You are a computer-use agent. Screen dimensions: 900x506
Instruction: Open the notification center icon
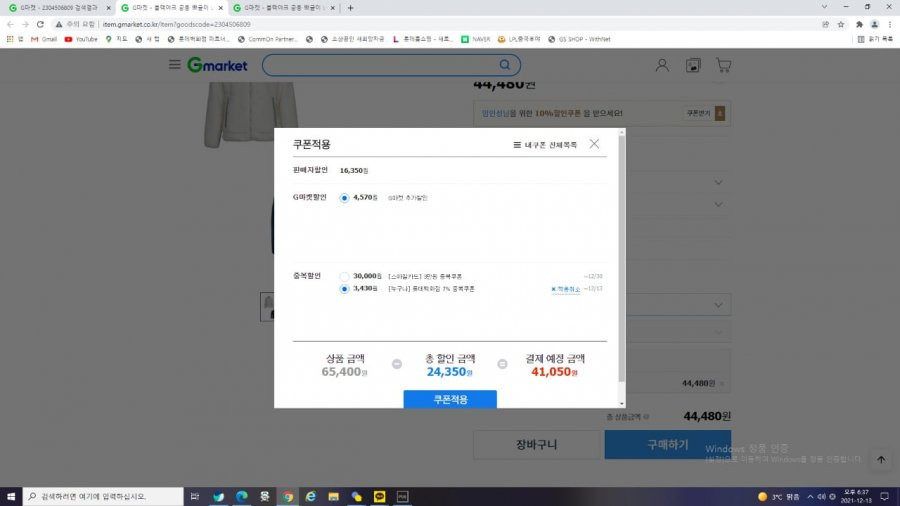pyautogui.click(x=885, y=496)
